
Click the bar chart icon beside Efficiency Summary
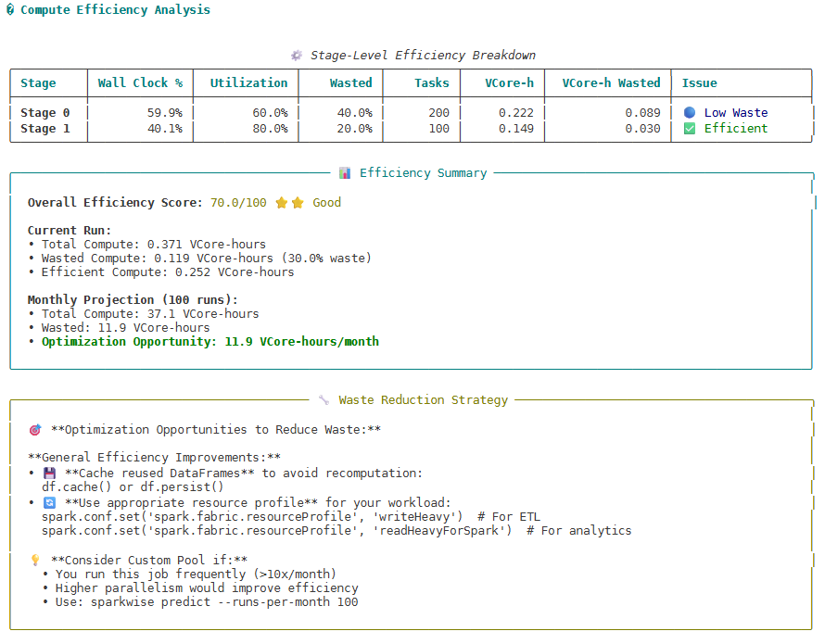(345, 173)
